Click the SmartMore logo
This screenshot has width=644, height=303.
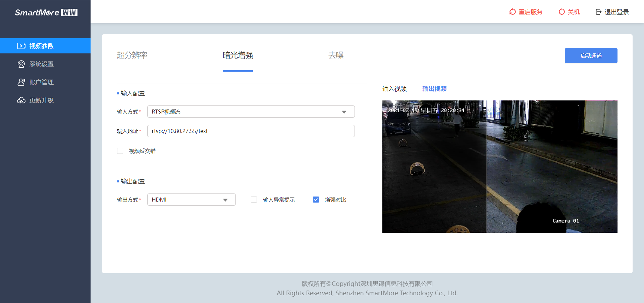pos(46,12)
